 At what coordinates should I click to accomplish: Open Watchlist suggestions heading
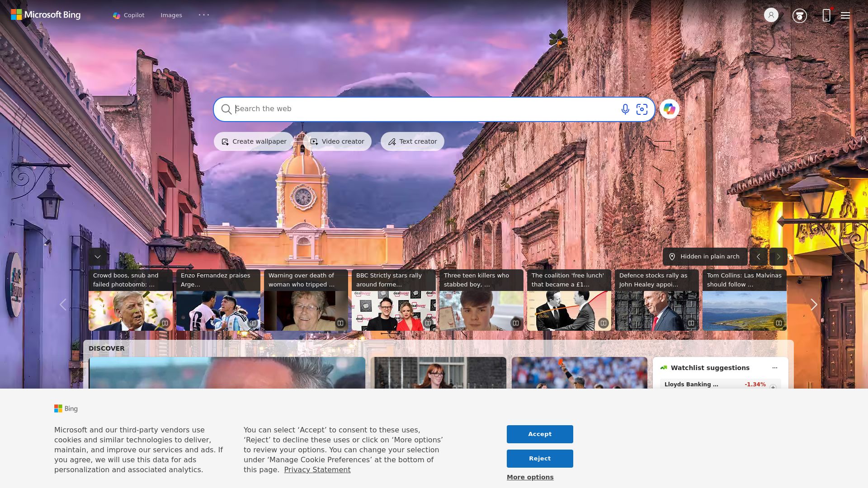710,368
